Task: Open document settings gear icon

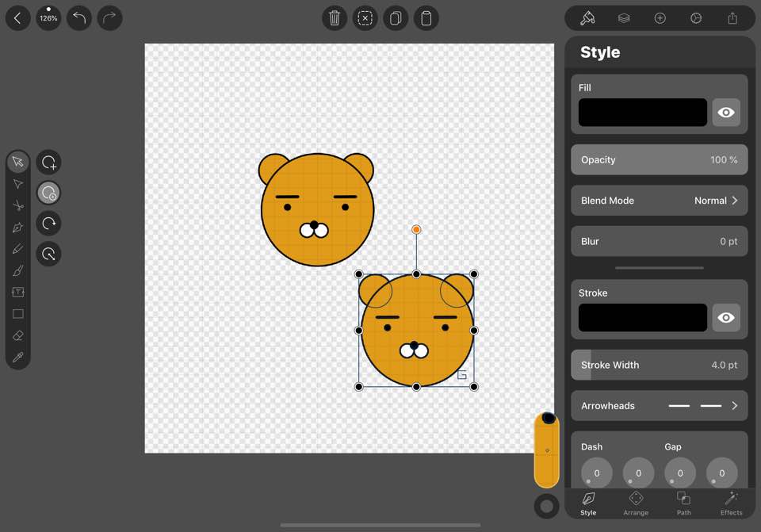Action: point(696,18)
